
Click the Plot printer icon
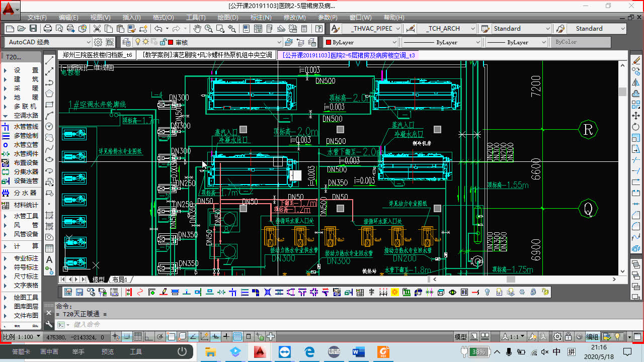point(48,29)
